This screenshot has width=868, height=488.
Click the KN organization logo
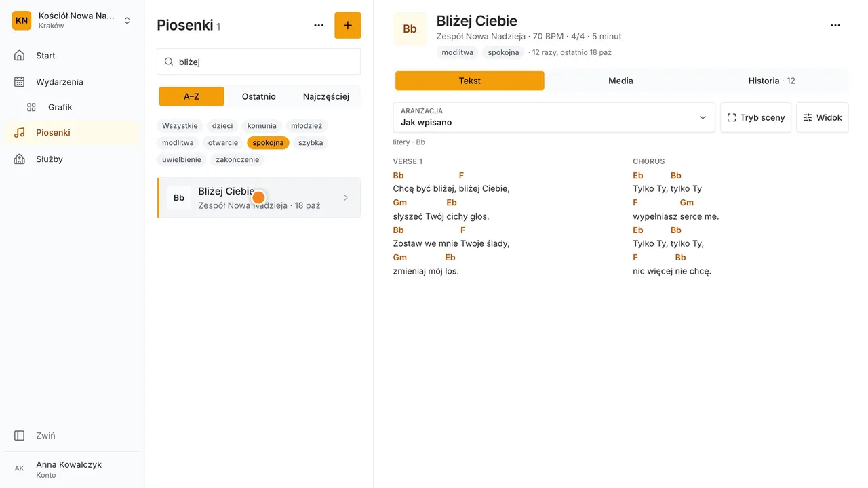pyautogui.click(x=22, y=20)
